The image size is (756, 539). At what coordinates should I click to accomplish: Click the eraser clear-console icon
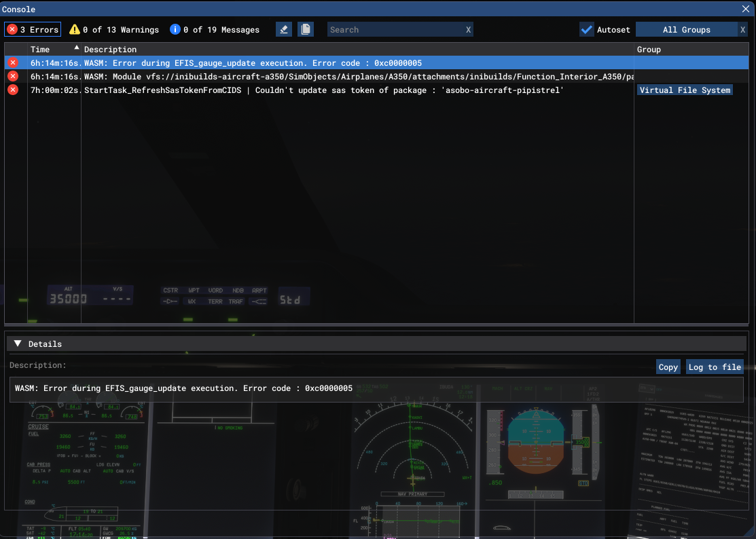(284, 29)
